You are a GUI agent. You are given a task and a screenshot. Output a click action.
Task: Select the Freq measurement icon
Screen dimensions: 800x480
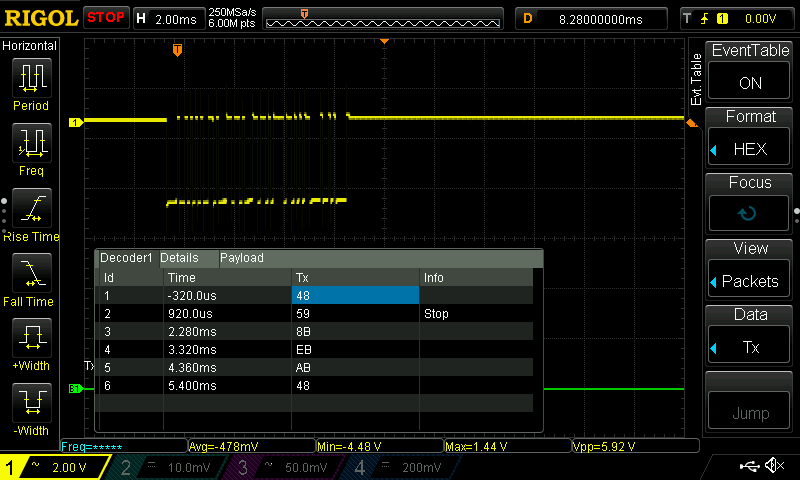(x=30, y=143)
